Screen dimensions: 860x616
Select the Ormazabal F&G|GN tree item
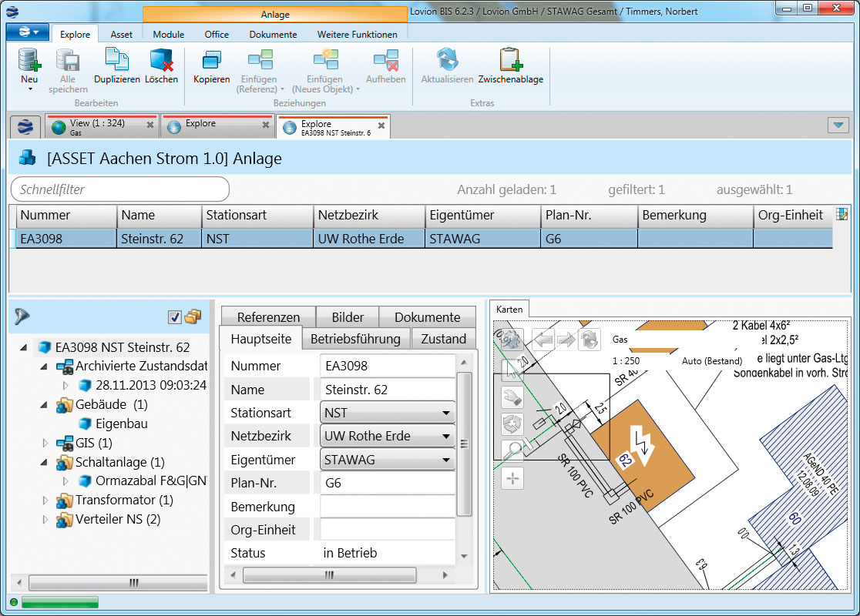coord(143,481)
